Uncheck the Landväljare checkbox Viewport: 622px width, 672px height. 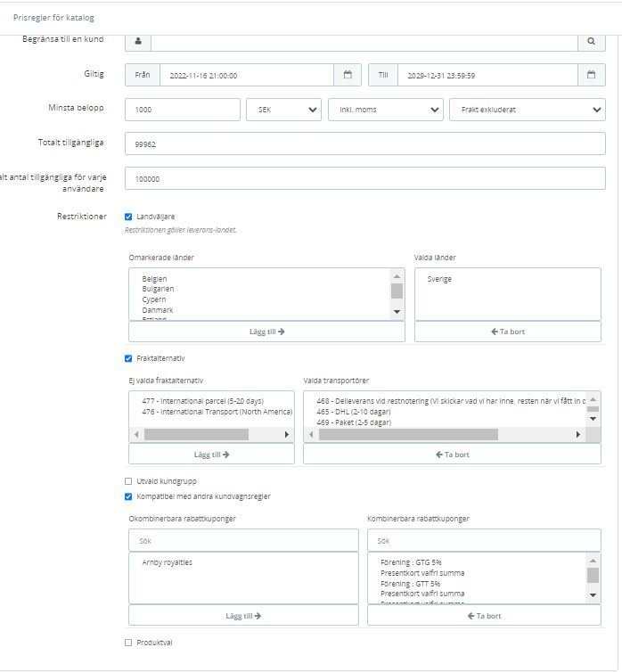128,217
